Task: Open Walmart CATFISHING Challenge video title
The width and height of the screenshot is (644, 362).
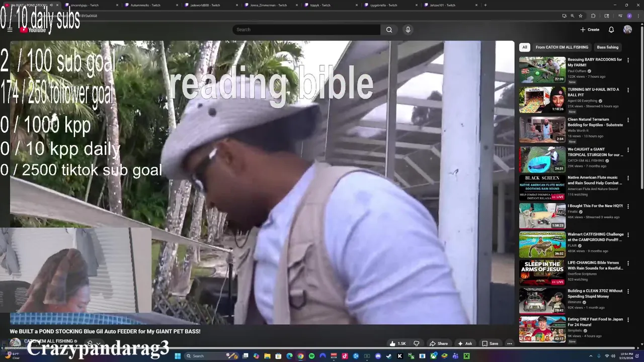Action: click(x=596, y=237)
